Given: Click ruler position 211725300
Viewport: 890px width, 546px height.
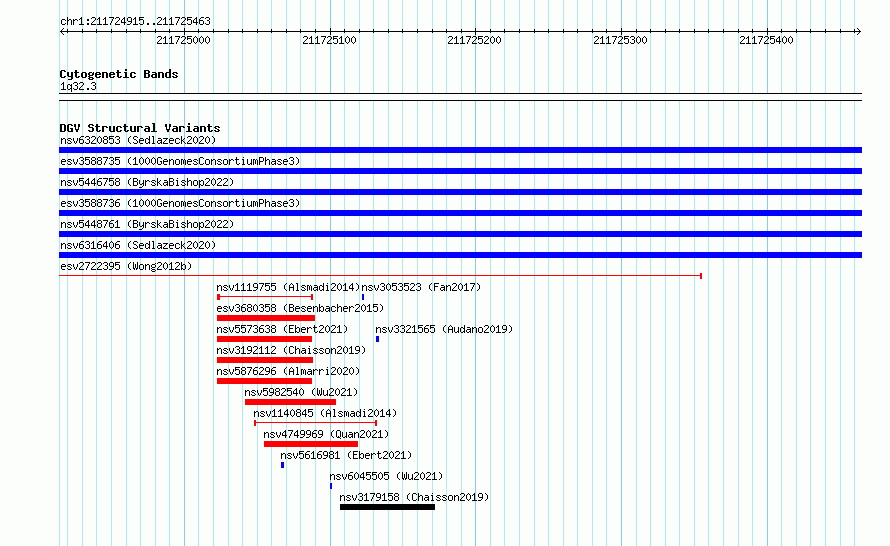Looking at the screenshot, I should 620,40.
